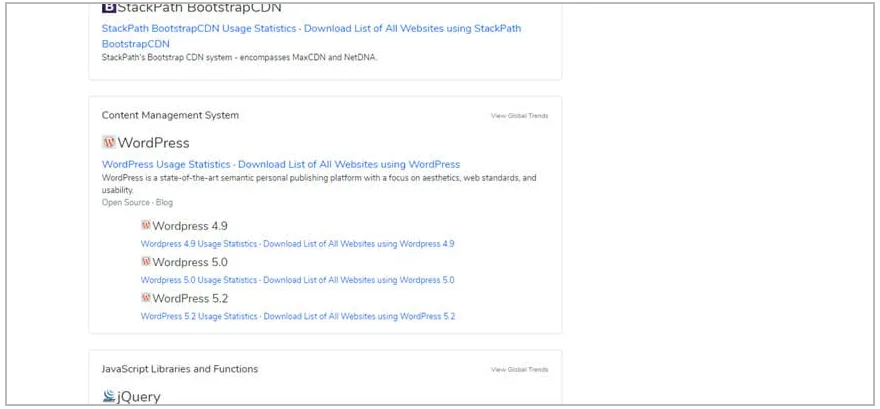Click the Open Source · Blog tag text
The image size is (880, 409).
pos(137,202)
